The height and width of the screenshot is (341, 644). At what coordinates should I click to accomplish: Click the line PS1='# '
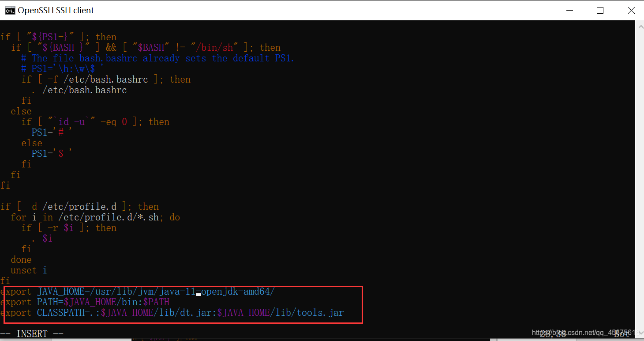52,133
